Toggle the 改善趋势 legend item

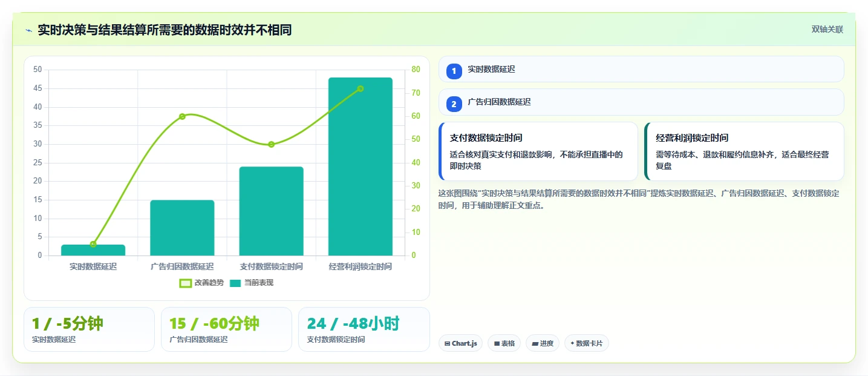coord(201,283)
